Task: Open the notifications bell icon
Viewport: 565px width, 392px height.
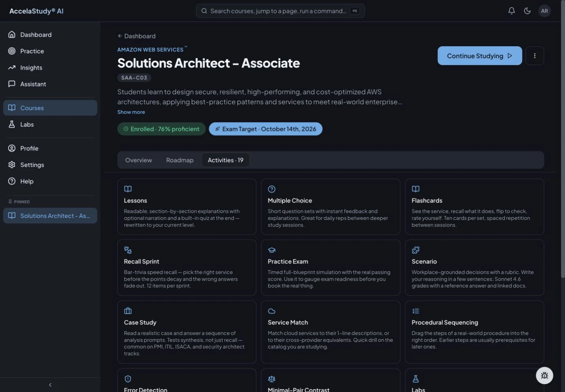Action: [511, 11]
